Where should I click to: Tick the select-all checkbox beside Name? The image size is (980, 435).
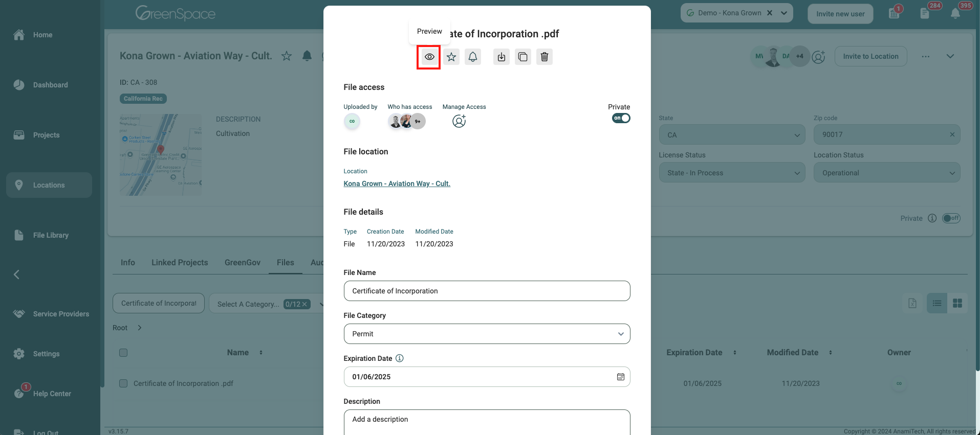[123, 353]
